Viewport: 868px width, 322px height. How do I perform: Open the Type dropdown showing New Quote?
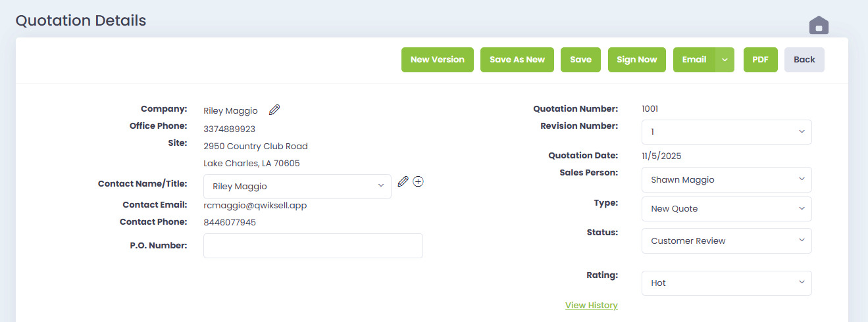(727, 209)
